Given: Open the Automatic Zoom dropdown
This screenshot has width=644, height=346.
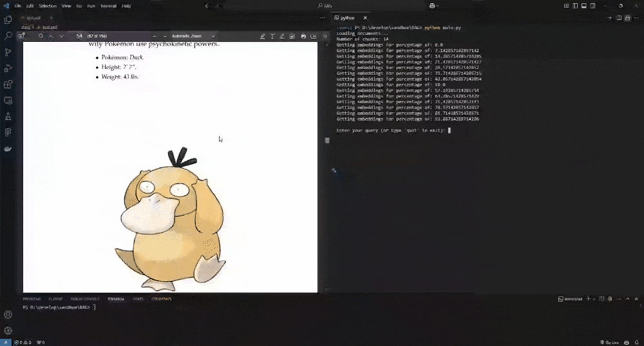Looking at the screenshot, I should [193, 36].
